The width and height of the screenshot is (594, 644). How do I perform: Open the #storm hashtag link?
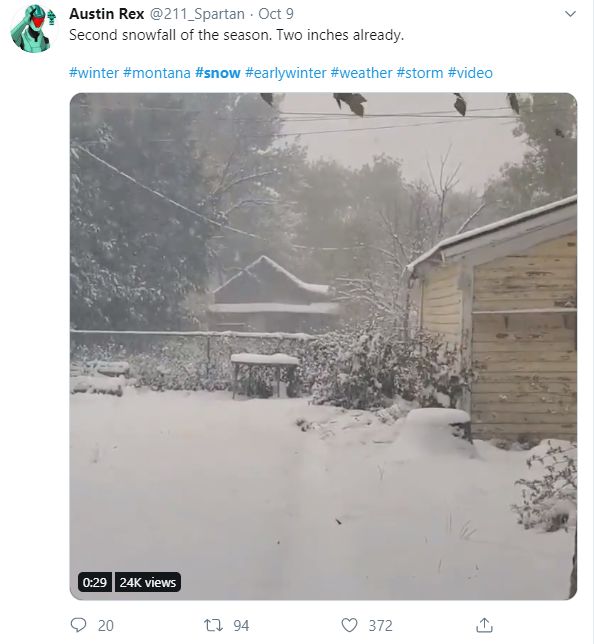pos(420,73)
